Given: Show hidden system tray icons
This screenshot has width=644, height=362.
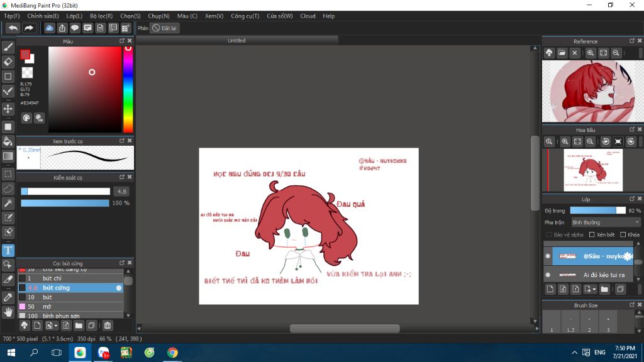Looking at the screenshot, I should click(574, 353).
